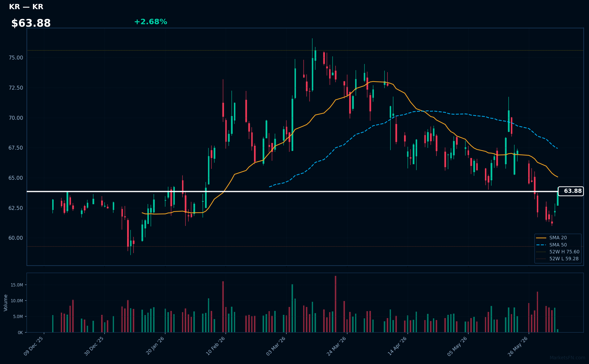Select the 10.0M volume axis label
Image resolution: width=589 pixels, height=364 pixels.
(x=17, y=301)
